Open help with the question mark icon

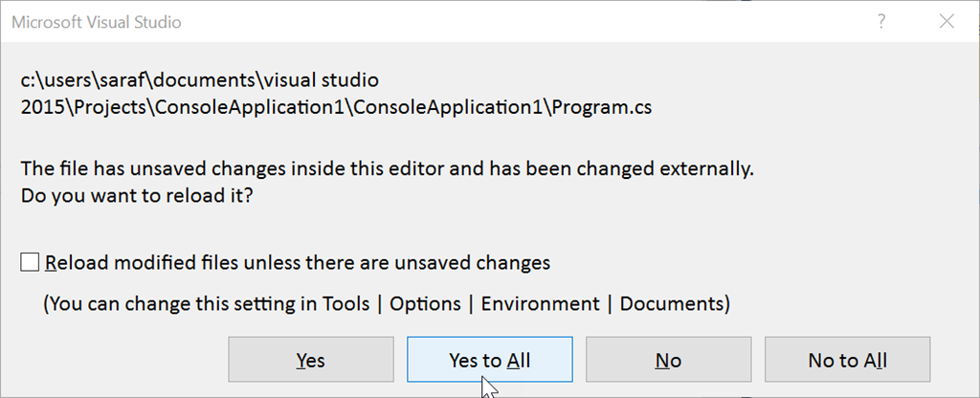pos(881,21)
